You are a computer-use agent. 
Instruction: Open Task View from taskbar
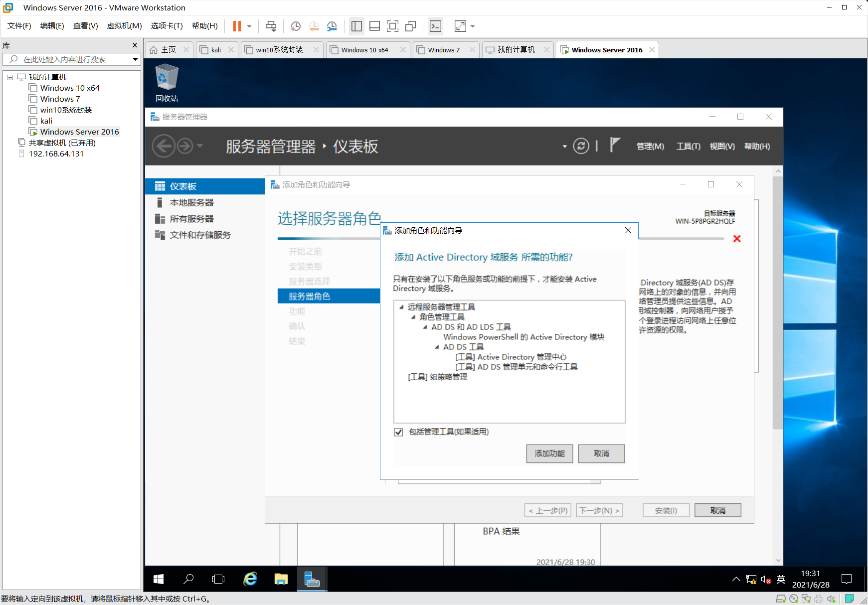click(x=218, y=579)
